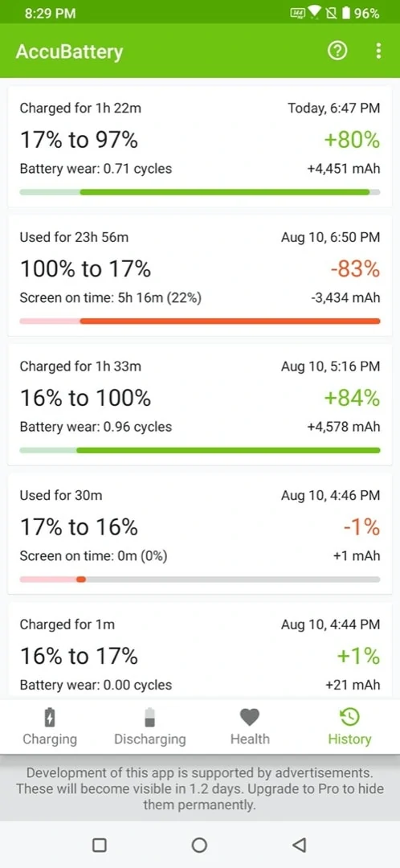The width and height of the screenshot is (400, 868).
Task: Open the 16% to 100% charge session
Action: (200, 404)
